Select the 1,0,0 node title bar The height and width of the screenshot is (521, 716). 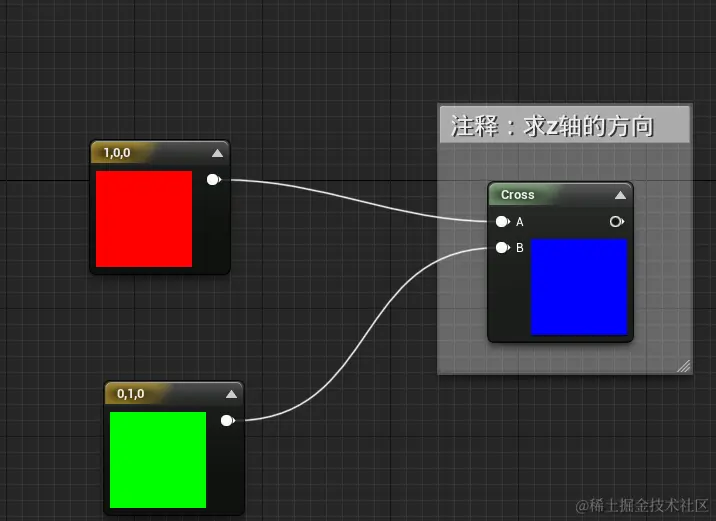(160, 153)
